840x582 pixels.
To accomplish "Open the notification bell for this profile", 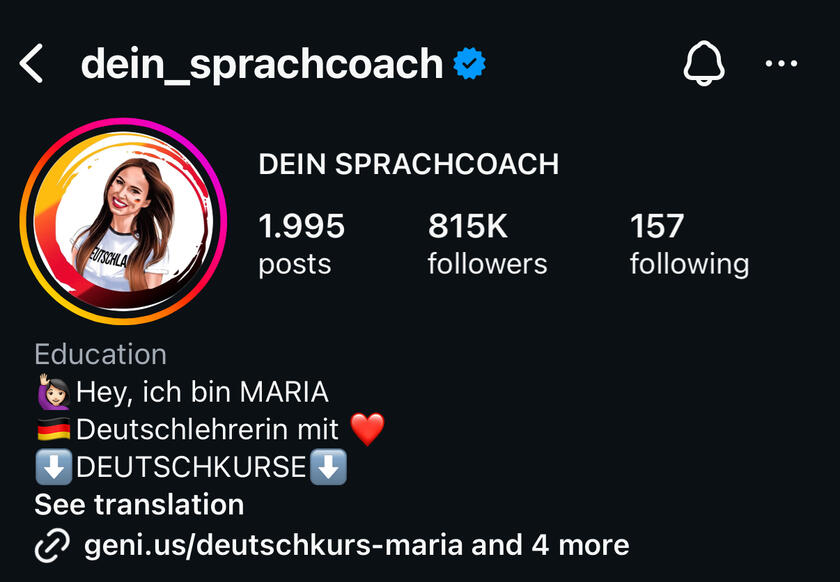I will [x=703, y=63].
